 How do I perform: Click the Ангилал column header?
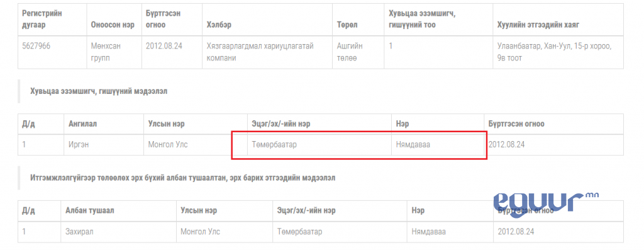click(82, 124)
